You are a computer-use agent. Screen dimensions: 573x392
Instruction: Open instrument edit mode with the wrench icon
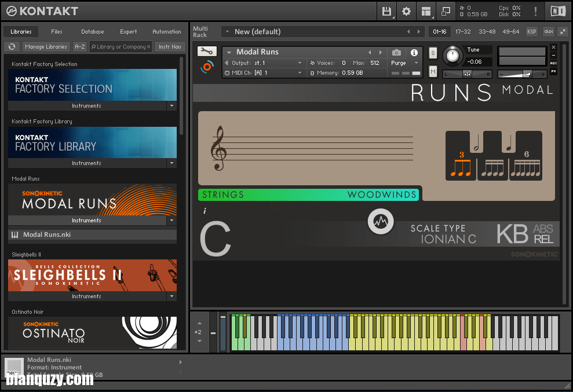pos(207,52)
